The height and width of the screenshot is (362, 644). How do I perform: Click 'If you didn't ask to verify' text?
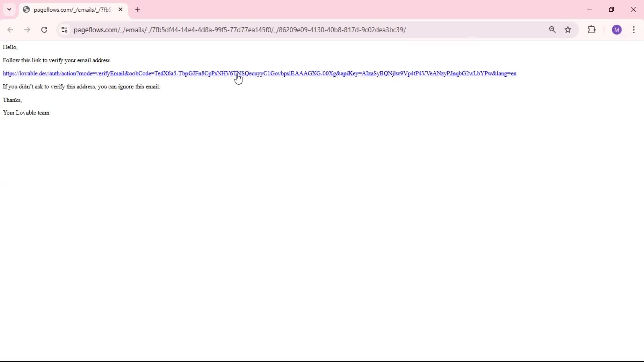[82, 87]
